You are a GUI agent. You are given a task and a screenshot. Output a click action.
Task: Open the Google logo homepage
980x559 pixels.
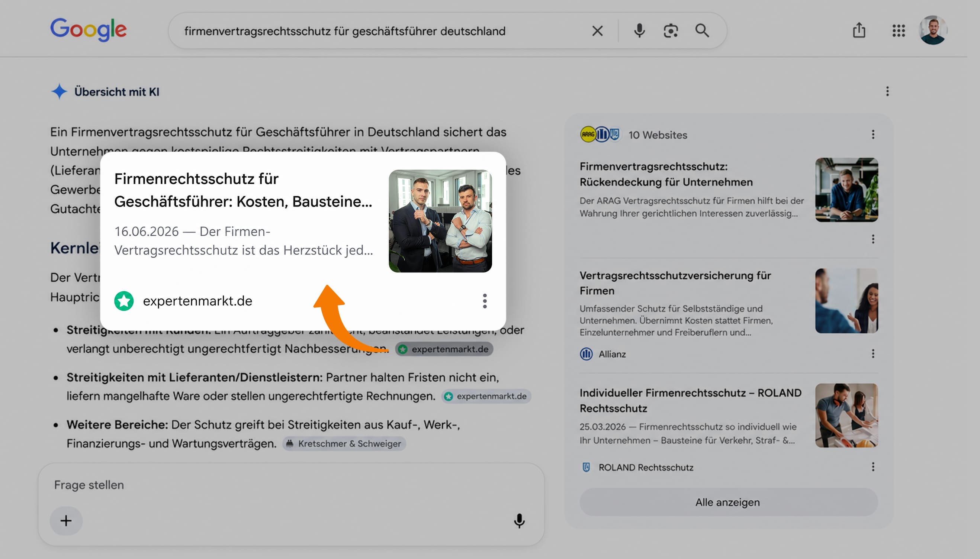coord(89,30)
